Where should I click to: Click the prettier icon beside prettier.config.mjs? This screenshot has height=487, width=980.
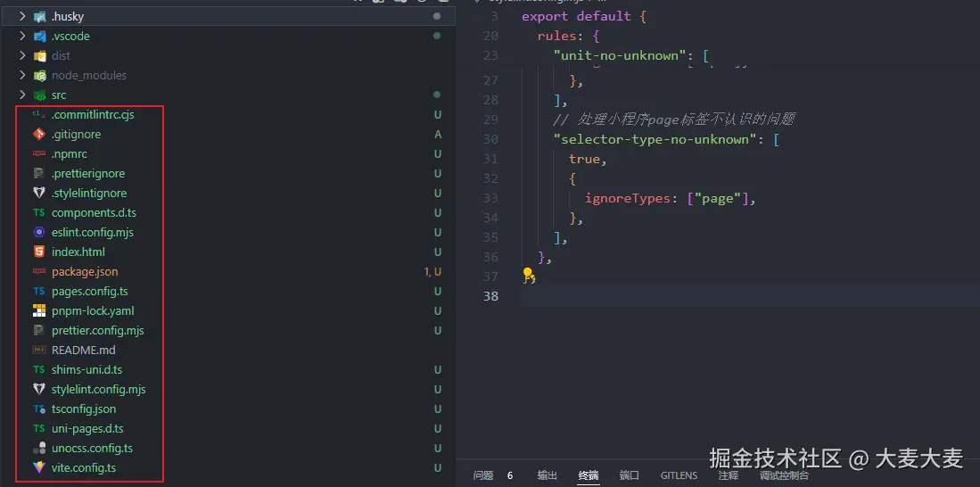39,330
